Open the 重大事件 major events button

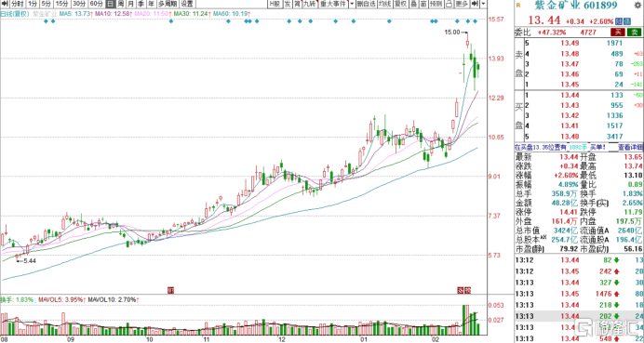pyautogui.click(x=333, y=4)
